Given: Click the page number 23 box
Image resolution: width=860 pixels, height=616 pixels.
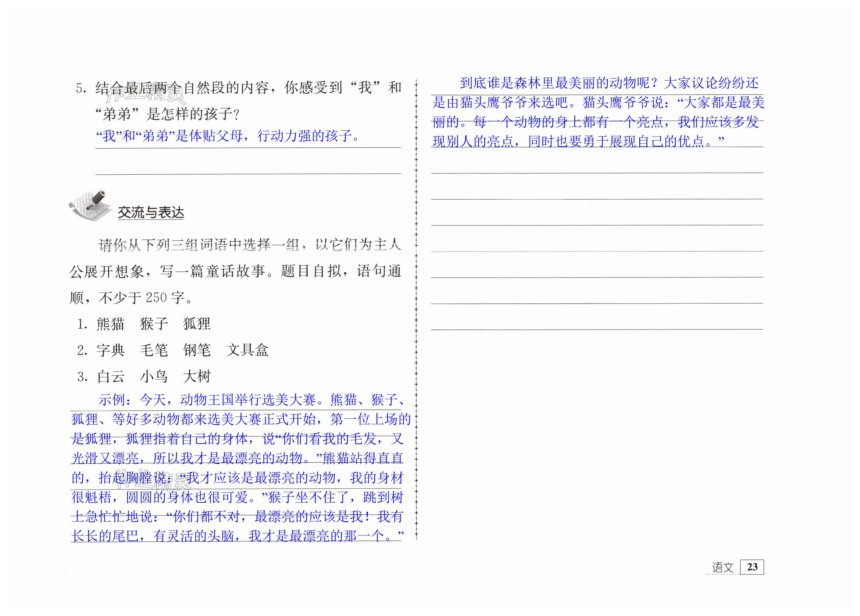Looking at the screenshot, I should tap(752, 567).
